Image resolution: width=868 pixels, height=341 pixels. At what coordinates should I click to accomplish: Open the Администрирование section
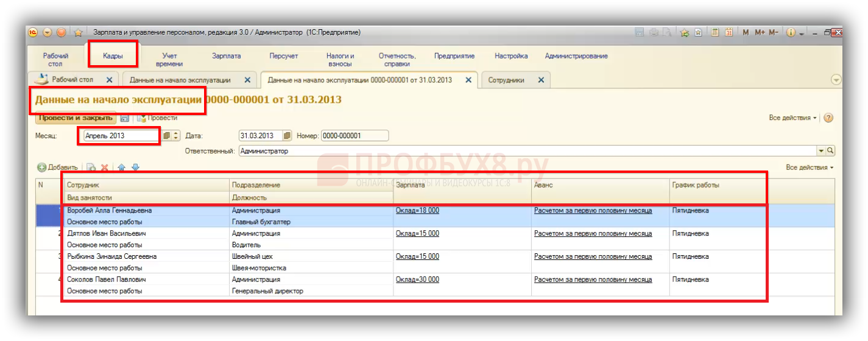576,56
